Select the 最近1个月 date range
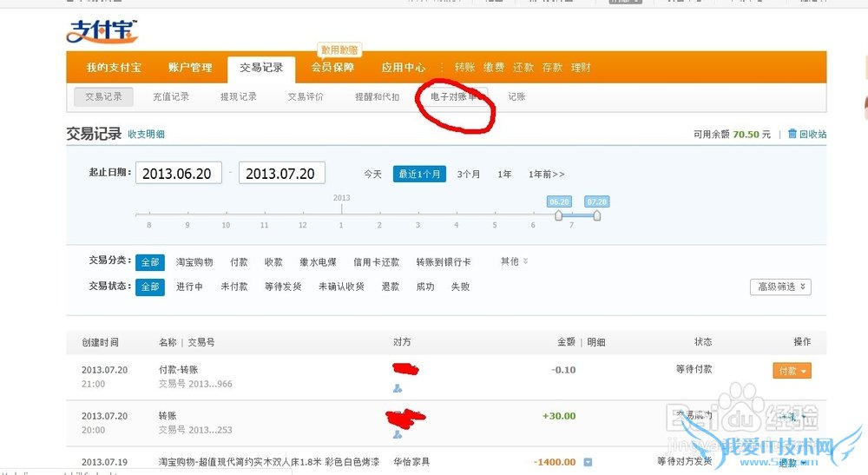The width and height of the screenshot is (868, 475). [x=419, y=174]
